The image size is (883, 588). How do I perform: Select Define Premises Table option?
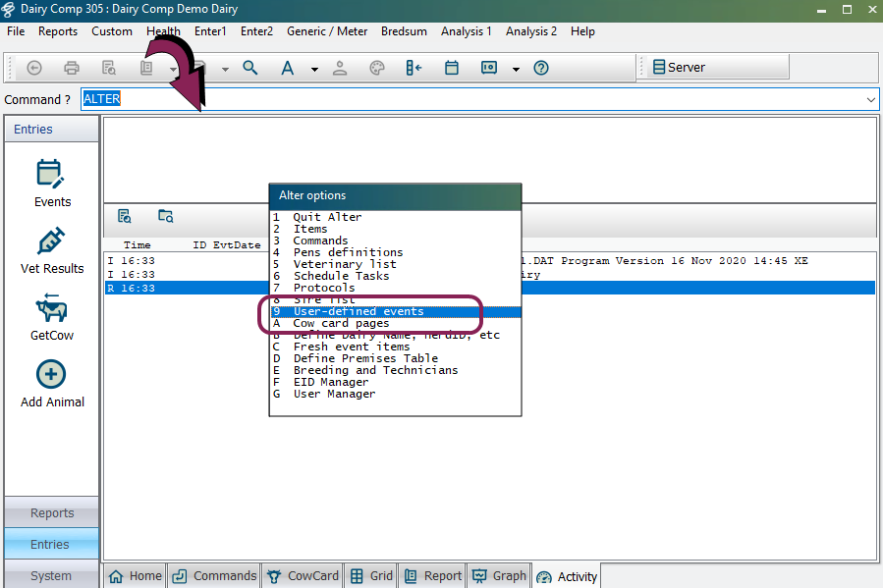point(395,358)
